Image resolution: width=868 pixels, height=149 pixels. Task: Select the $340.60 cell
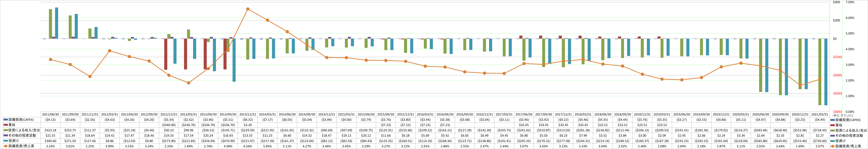tap(51, 141)
